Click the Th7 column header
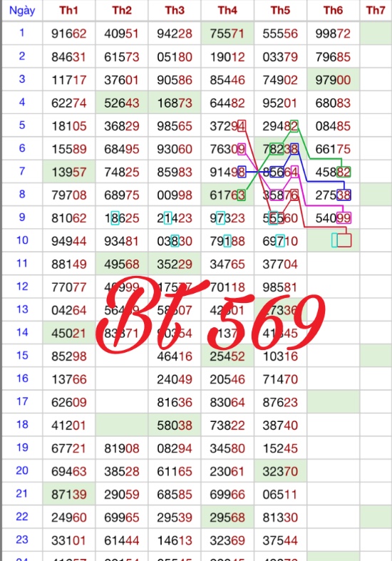Image resolution: width=392 pixels, height=561 pixels. click(376, 11)
